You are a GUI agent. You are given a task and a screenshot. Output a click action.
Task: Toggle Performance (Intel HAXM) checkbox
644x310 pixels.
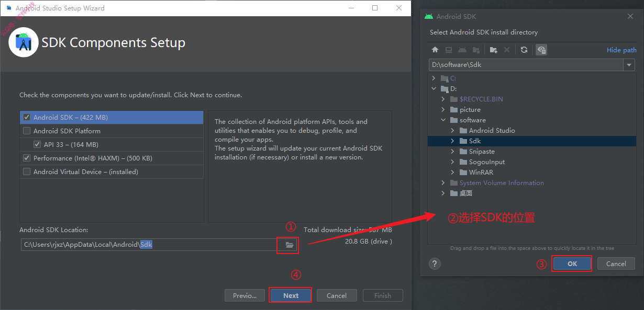click(27, 158)
